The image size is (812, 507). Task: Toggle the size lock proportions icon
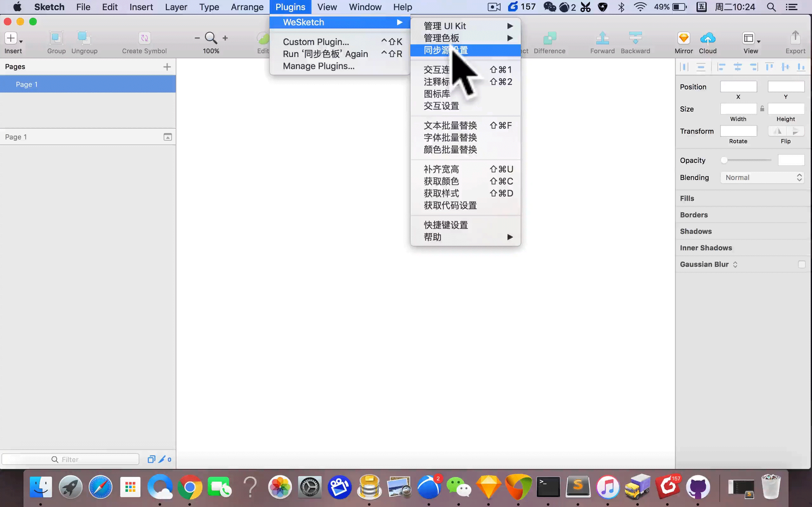coord(762,109)
